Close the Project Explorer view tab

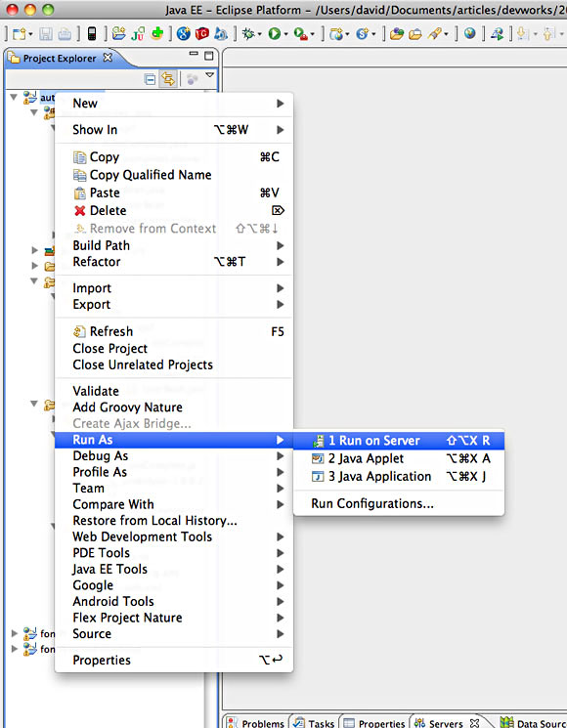(x=108, y=58)
